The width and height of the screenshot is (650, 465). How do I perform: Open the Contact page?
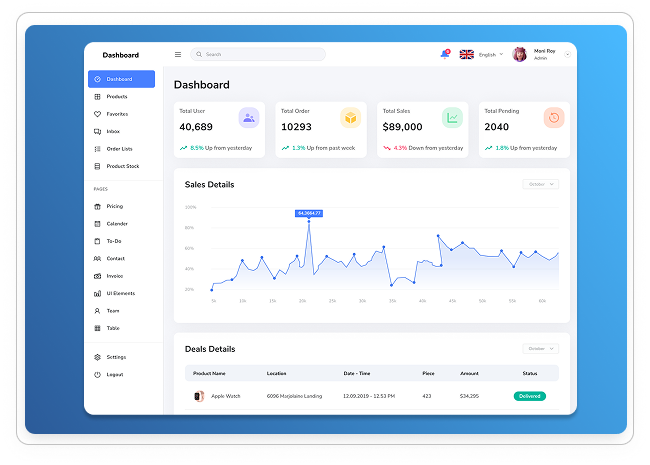pyautogui.click(x=116, y=259)
